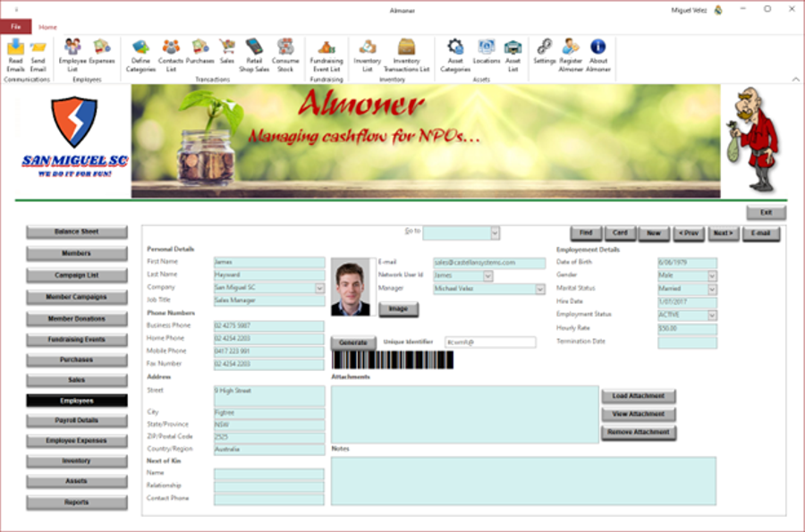Viewport: 805px width, 532px height.
Task: Click Remove Attachment
Action: coord(638,433)
